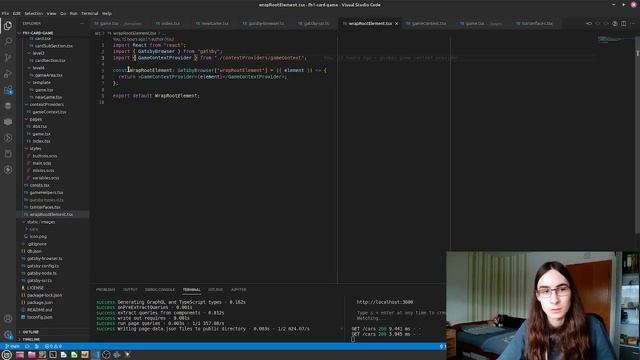The image size is (640, 360).
Task: Switch to the OUTPUT panel tab
Action: pyautogui.click(x=130, y=290)
